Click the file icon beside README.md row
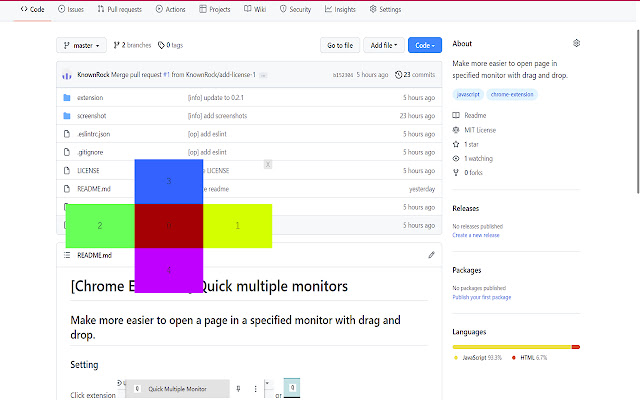This screenshot has height=400, width=640. (67, 189)
